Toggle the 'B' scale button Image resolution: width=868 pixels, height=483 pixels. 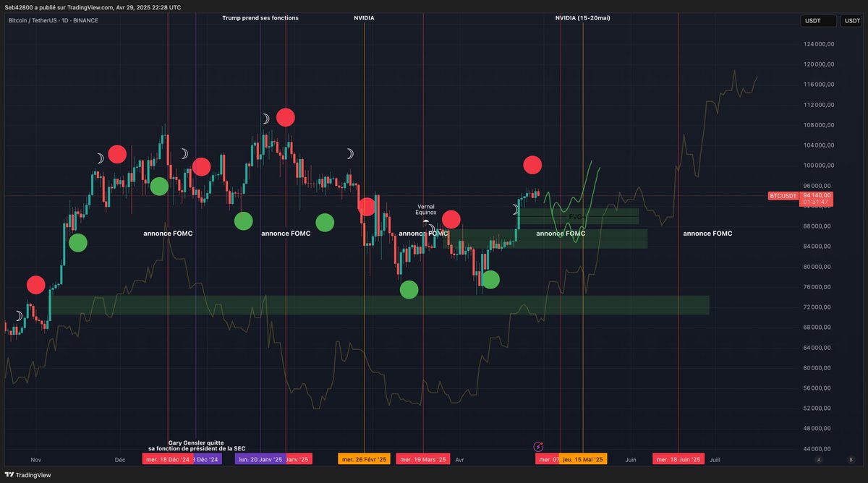(x=851, y=459)
